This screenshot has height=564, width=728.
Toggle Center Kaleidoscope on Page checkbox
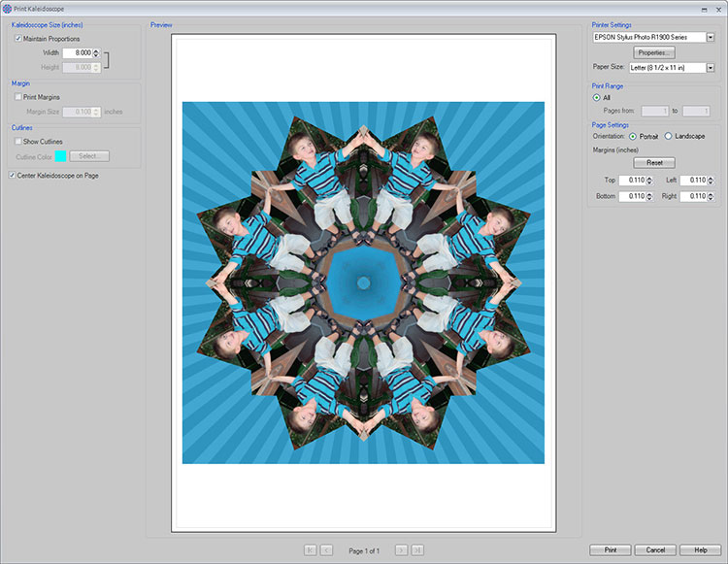(x=12, y=175)
